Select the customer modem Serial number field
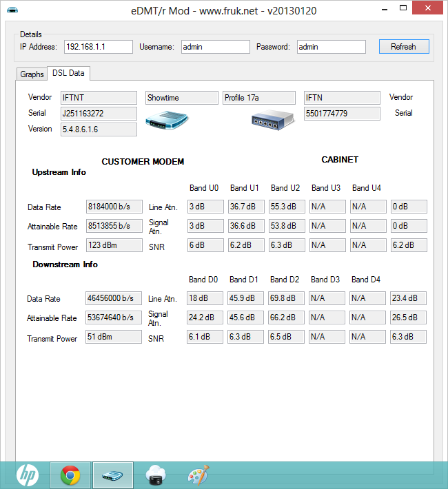This screenshot has height=489, width=448. [x=99, y=114]
